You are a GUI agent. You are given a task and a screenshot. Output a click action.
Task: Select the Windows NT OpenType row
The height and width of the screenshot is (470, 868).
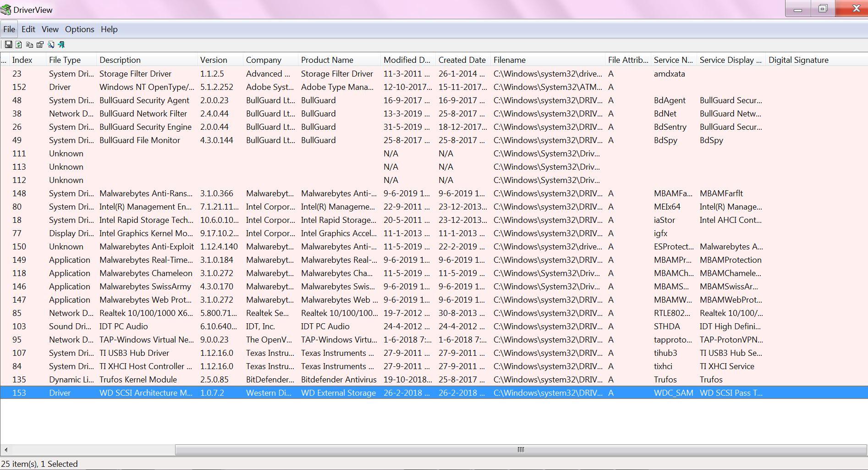pyautogui.click(x=434, y=87)
